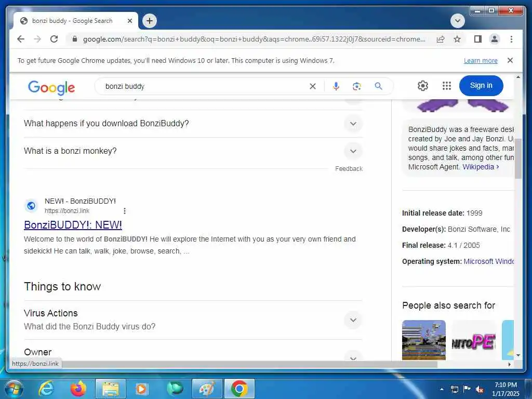
Task: Open a new tab with plus button
Action: pyautogui.click(x=150, y=21)
